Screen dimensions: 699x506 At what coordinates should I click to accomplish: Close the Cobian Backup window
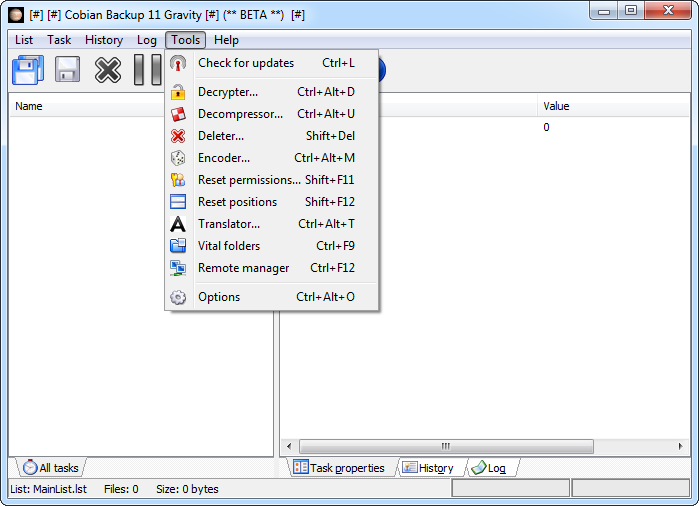pos(668,11)
